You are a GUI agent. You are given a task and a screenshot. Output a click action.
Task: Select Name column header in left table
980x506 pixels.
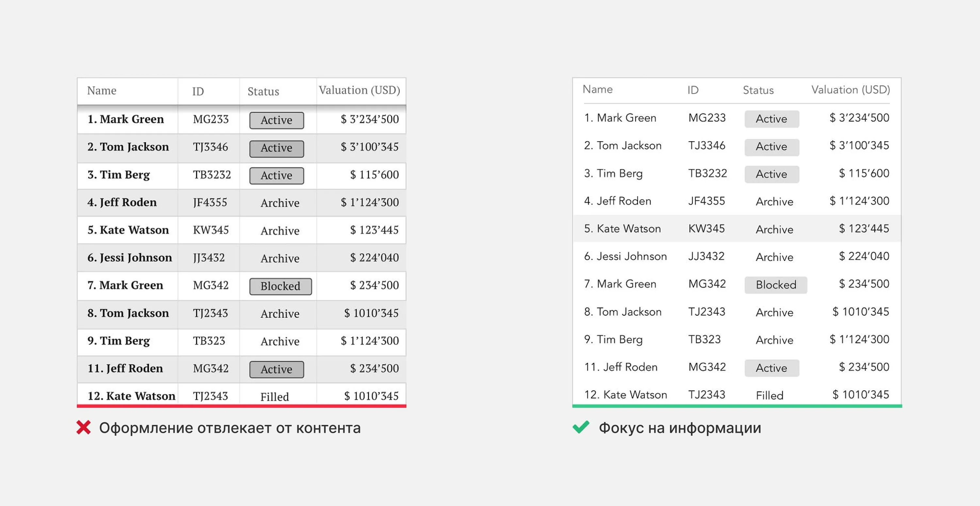point(102,91)
